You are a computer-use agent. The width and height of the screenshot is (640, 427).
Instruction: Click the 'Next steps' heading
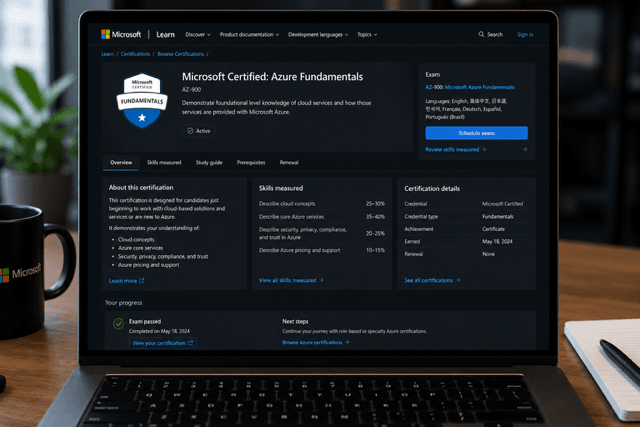click(x=295, y=321)
